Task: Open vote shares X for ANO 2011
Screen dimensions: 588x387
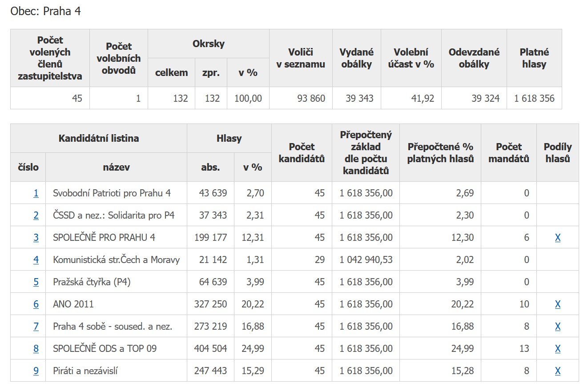Action: click(x=558, y=304)
